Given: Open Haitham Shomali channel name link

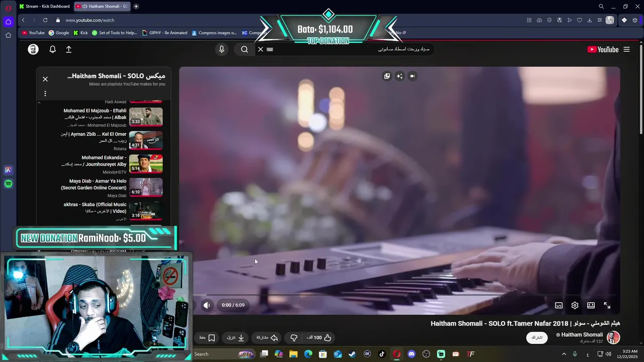Looking at the screenshot, I should 582,335.
